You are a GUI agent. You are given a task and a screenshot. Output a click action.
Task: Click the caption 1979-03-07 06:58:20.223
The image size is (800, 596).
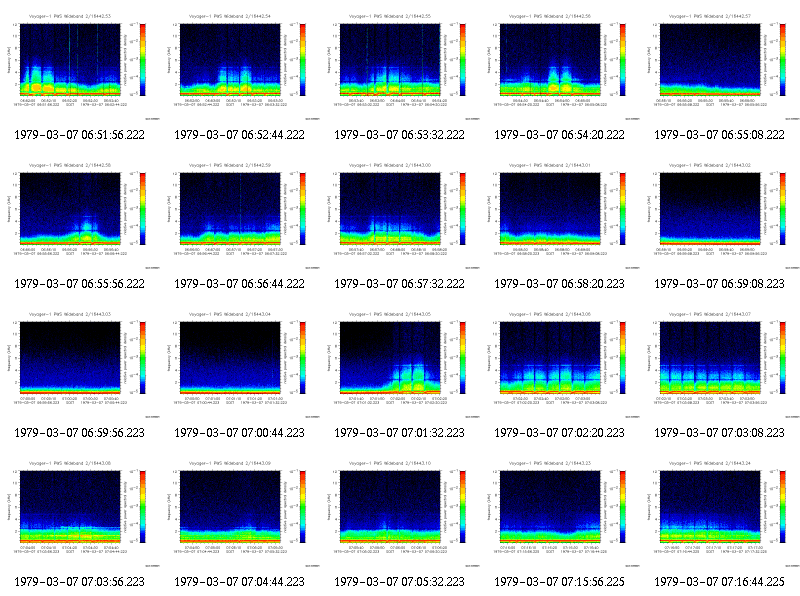(x=560, y=284)
